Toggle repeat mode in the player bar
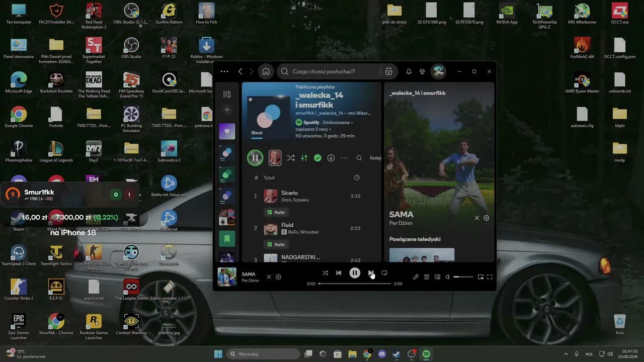The width and height of the screenshot is (644, 362). [x=384, y=273]
